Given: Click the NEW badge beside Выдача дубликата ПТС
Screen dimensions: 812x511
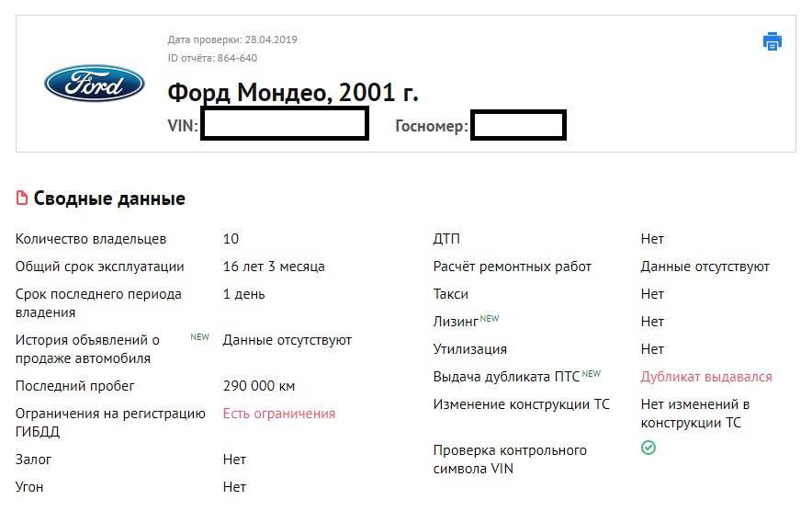Looking at the screenshot, I should tap(591, 374).
